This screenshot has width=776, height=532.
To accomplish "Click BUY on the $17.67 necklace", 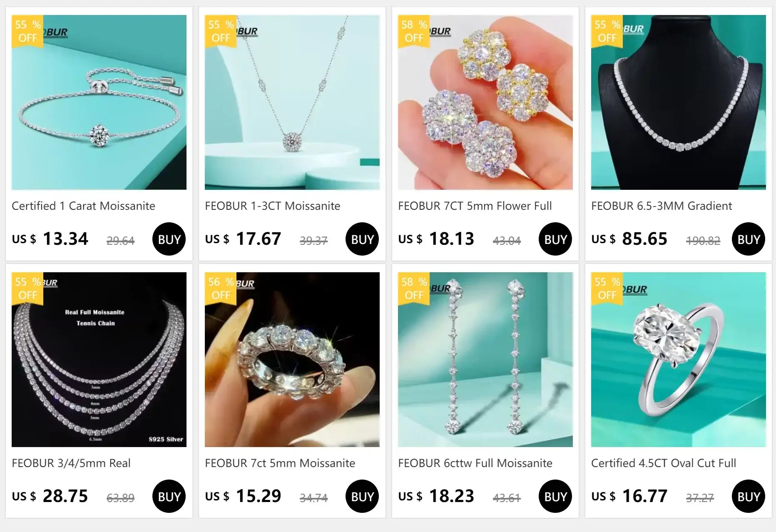I will 362,239.
